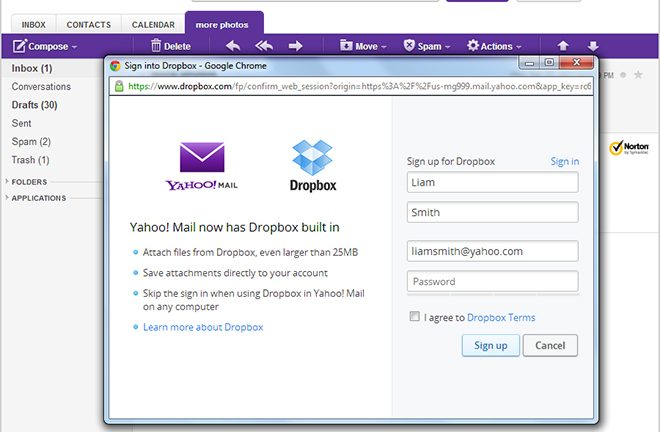Click the green padlock in address bar
Viewport: 660px width, 432px height.
click(119, 86)
